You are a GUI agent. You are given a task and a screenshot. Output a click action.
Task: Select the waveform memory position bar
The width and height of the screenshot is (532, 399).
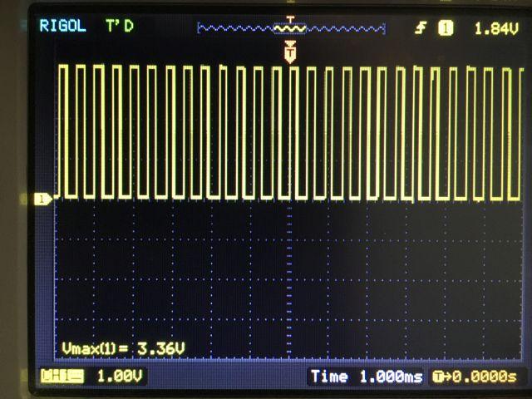291,29
